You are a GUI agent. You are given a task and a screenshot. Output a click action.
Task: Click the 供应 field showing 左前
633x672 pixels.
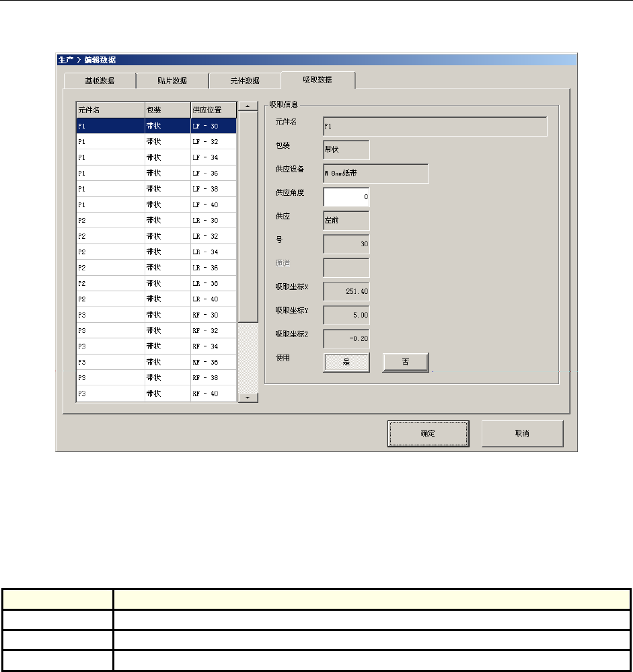(x=346, y=221)
